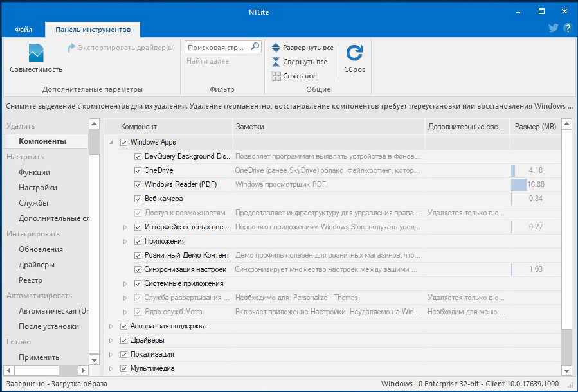Click the Export driver(s) arrow icon
Viewport: 578px width, 392px height.
coord(71,48)
